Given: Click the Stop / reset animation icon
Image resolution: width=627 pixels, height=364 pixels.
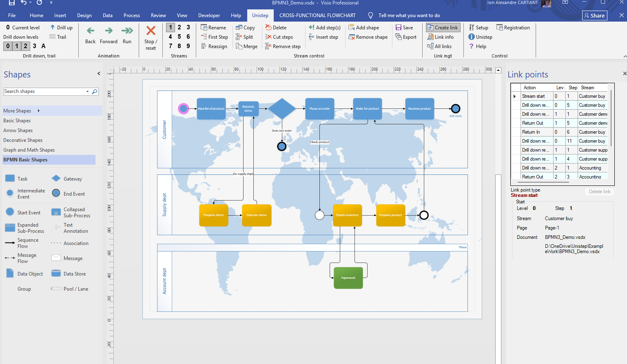Looking at the screenshot, I should [x=151, y=31].
